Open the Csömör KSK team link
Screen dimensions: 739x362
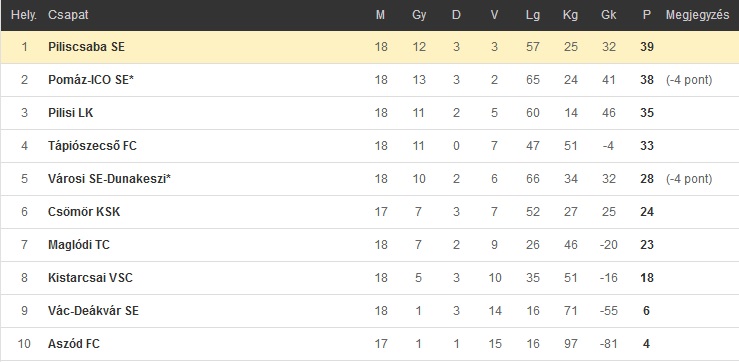(x=84, y=212)
